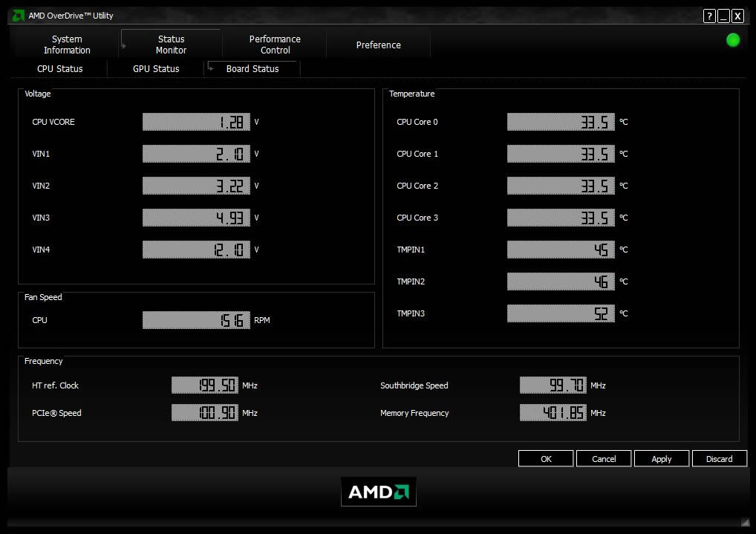756x534 pixels.
Task: Click the green status indicator light
Action: coord(733,40)
